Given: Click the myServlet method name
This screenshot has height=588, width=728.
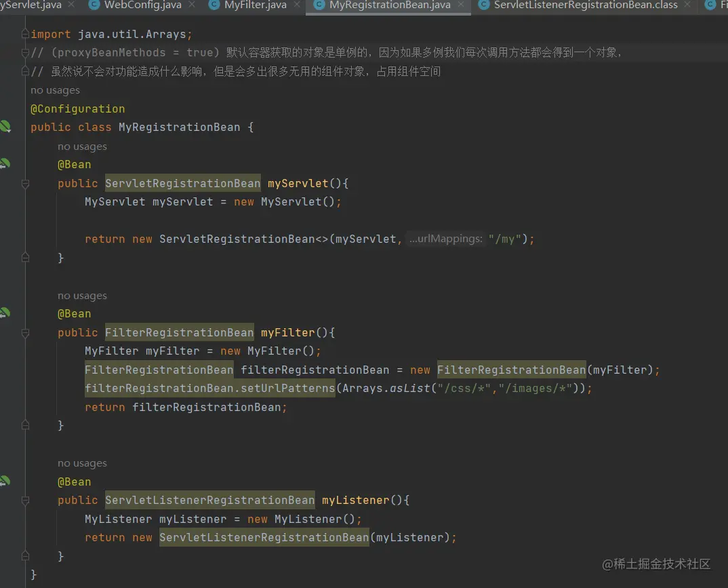Looking at the screenshot, I should tap(298, 184).
